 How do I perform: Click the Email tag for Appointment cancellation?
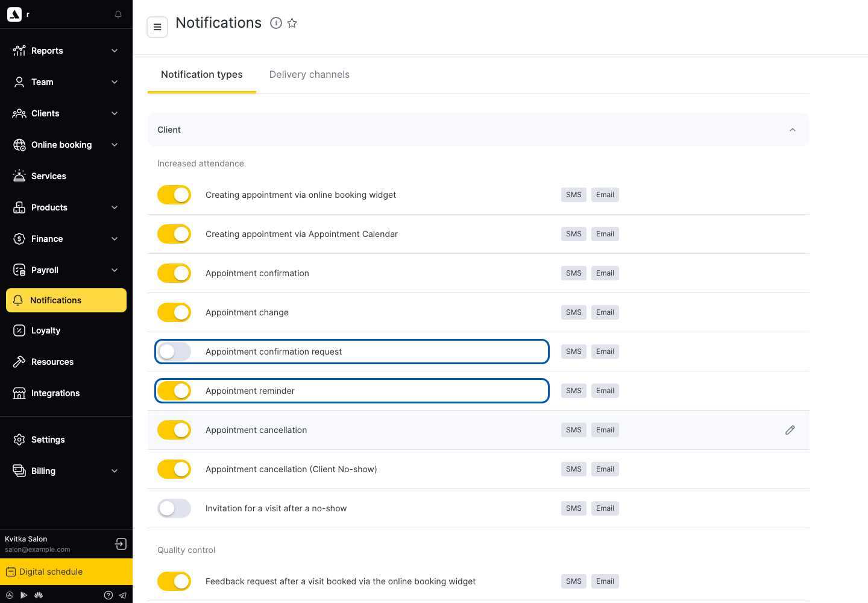605,430
